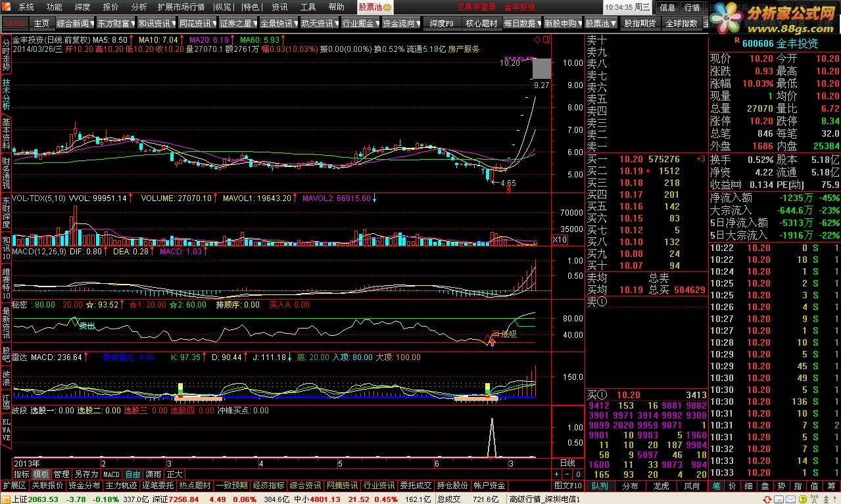Click the 买一 price 10.20 row
This screenshot has width=841, height=504.
point(646,159)
